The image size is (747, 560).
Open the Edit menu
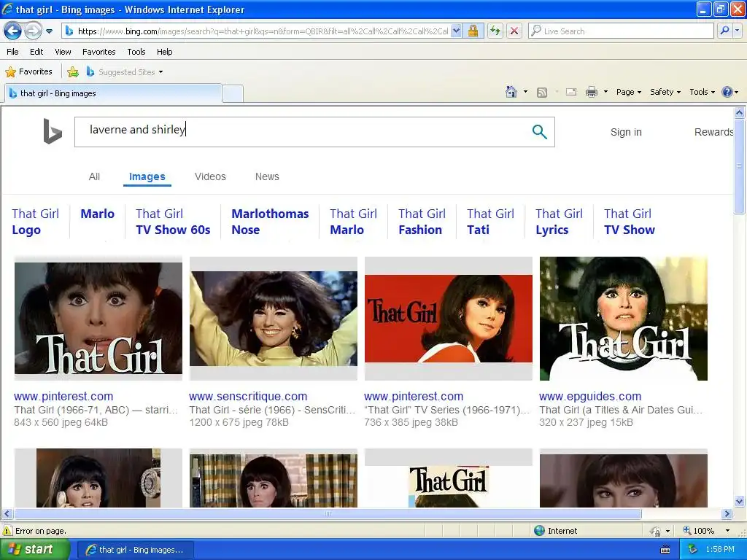coord(36,52)
